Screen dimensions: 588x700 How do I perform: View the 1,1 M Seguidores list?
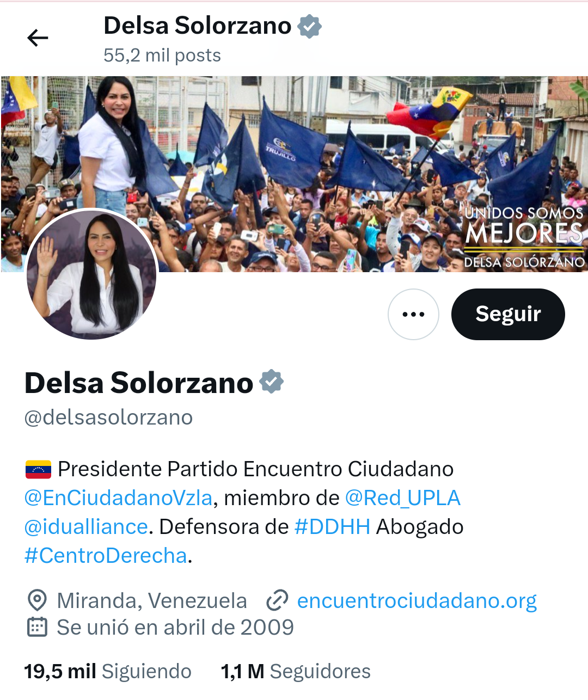(296, 671)
